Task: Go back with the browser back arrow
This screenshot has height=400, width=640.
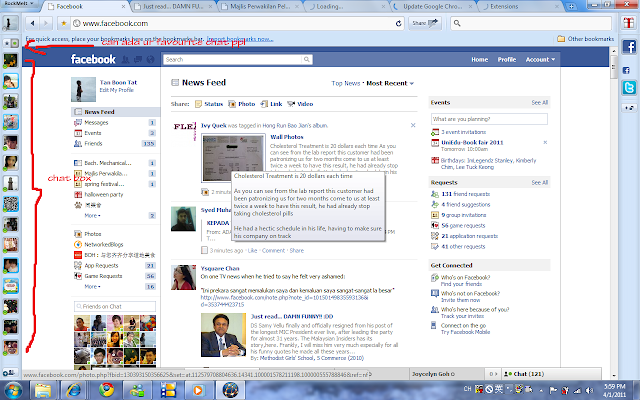Action: click(x=32, y=23)
